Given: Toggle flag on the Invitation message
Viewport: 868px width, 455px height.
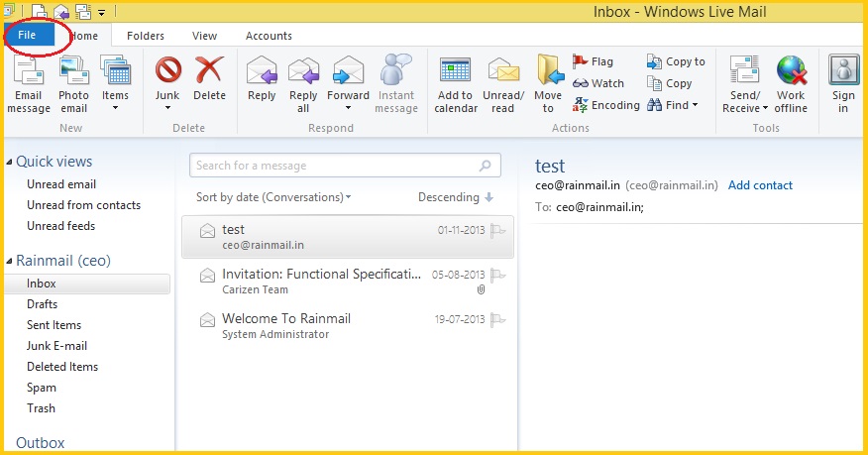Looking at the screenshot, I should click(497, 275).
